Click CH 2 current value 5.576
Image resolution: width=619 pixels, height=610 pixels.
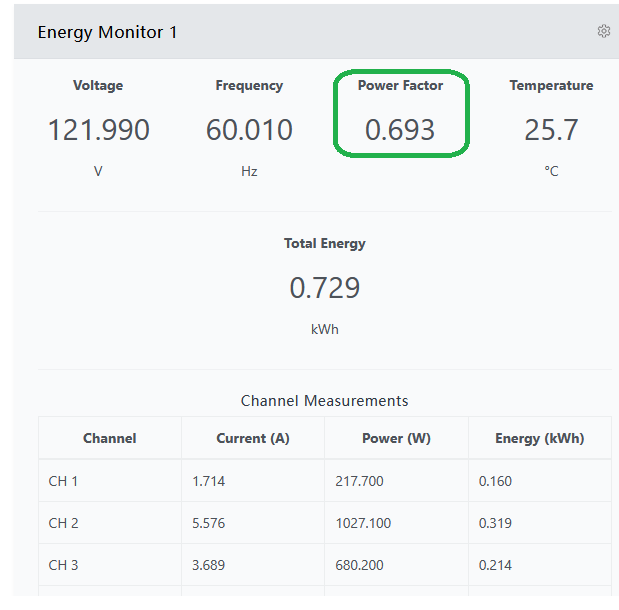click(x=208, y=523)
